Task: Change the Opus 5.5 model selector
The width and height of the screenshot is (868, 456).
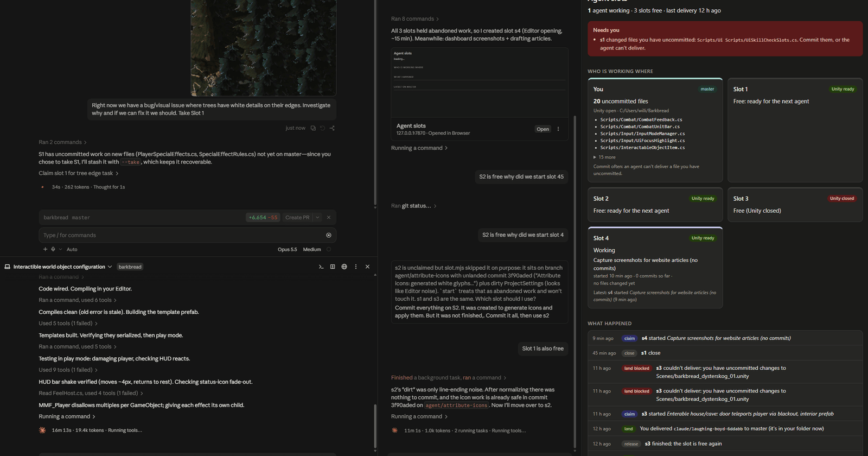Action: coord(287,249)
